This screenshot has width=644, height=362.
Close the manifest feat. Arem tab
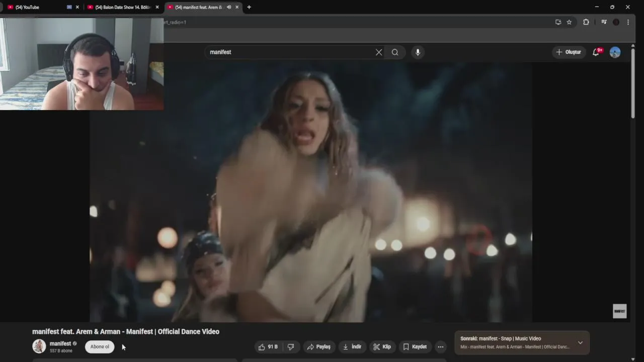tap(237, 7)
